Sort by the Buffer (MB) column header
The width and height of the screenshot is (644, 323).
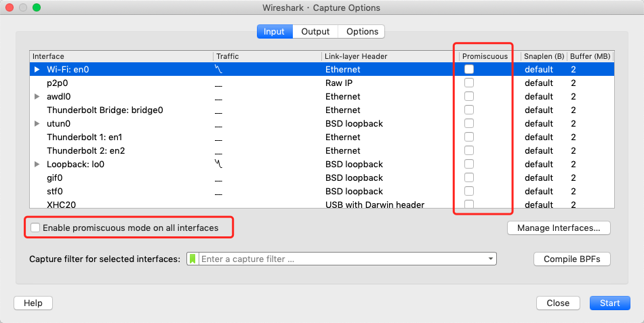pos(590,56)
